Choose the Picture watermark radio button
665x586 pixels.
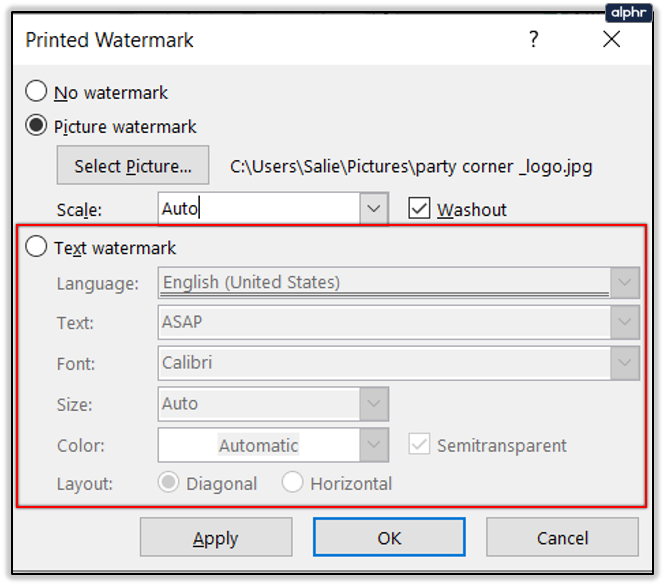(x=36, y=126)
